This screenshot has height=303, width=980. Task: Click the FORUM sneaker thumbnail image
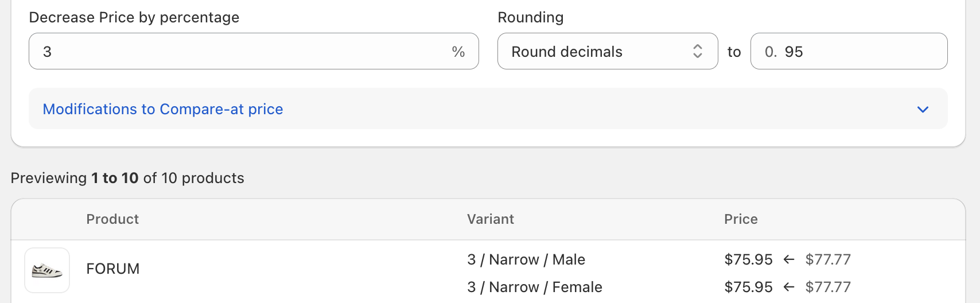tap(47, 270)
